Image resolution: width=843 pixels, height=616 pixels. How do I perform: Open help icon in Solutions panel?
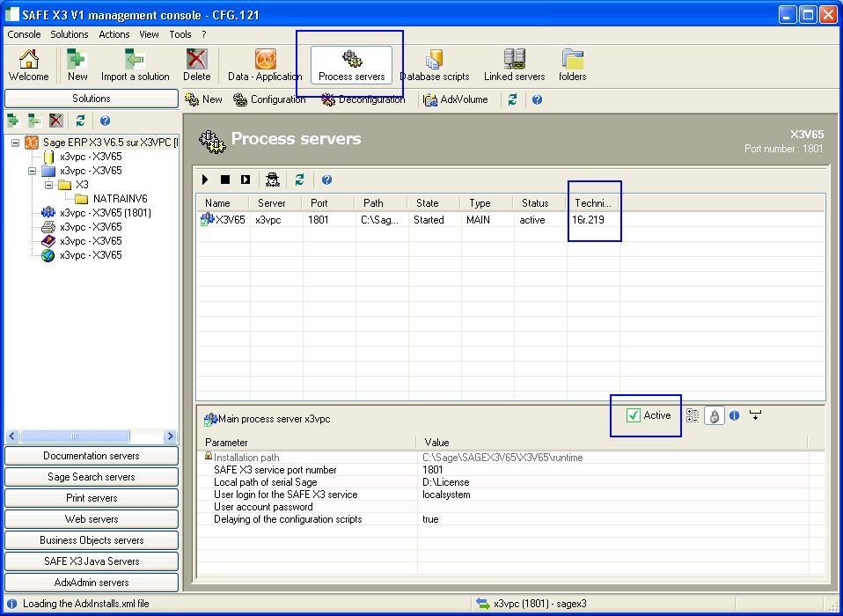(x=105, y=121)
